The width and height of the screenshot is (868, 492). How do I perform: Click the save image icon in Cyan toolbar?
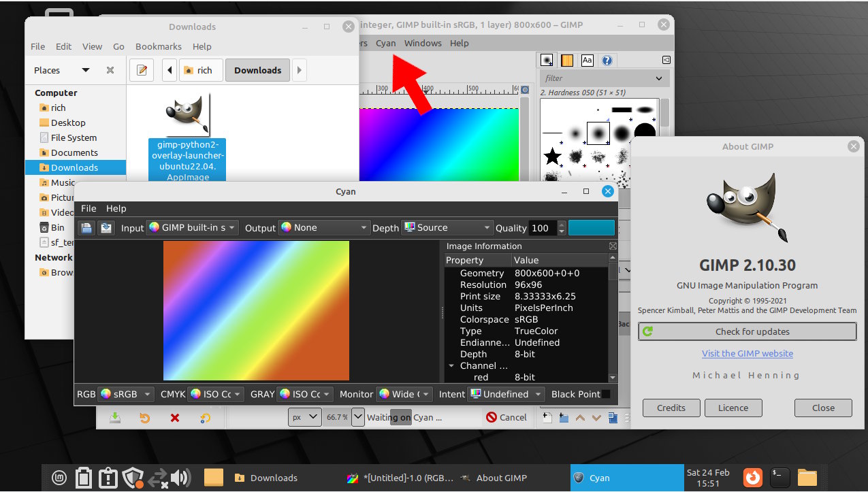(x=106, y=228)
